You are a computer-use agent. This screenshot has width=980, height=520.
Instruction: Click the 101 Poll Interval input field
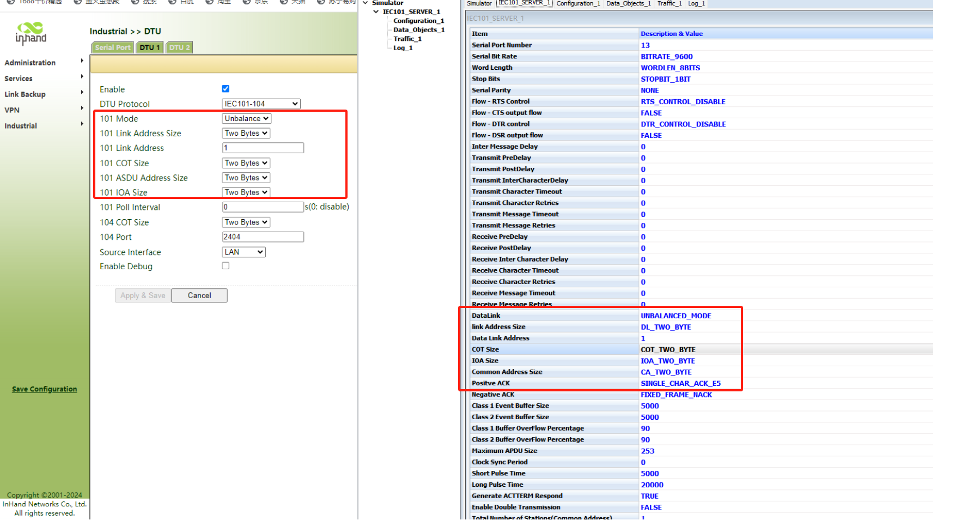point(263,207)
